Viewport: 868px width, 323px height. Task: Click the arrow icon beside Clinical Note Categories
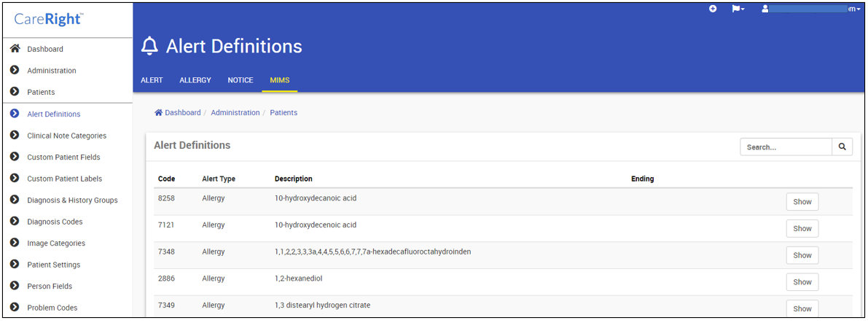coord(15,135)
